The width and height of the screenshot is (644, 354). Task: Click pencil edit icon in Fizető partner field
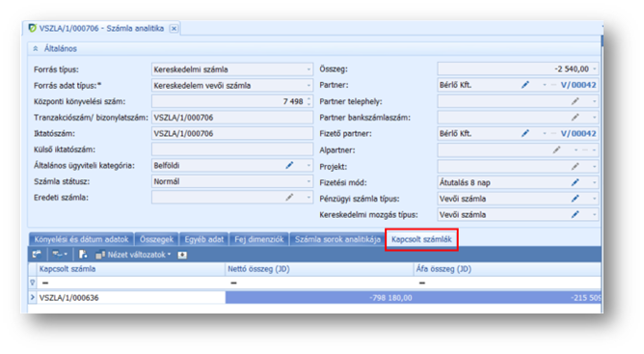(x=524, y=133)
